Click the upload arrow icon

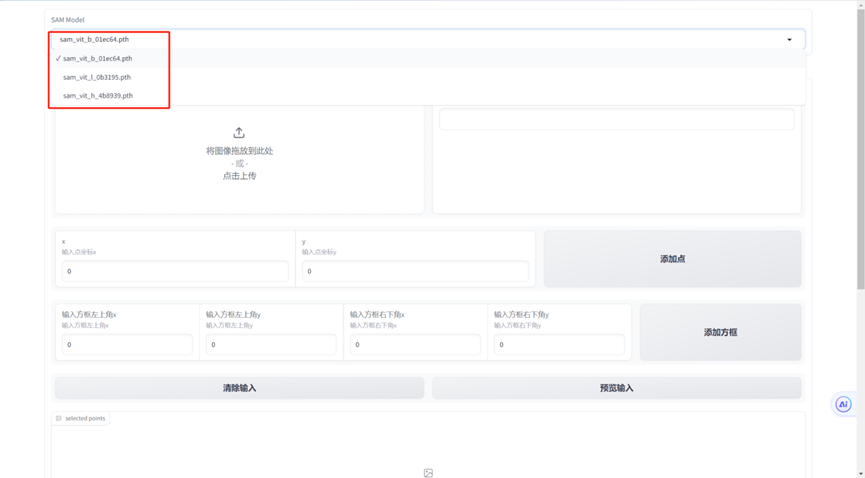pyautogui.click(x=239, y=133)
